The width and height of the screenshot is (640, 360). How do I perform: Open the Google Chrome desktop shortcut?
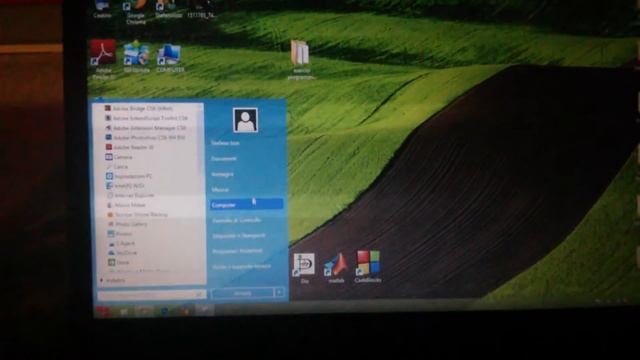(136, 12)
